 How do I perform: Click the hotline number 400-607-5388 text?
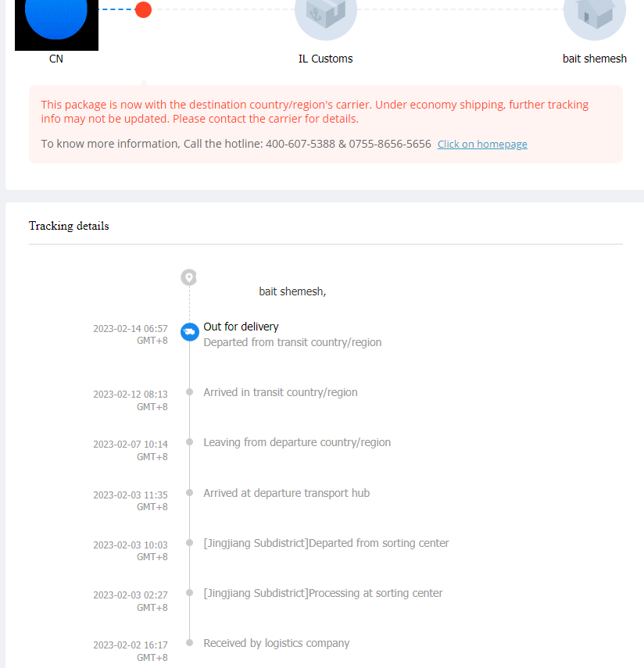(300, 144)
